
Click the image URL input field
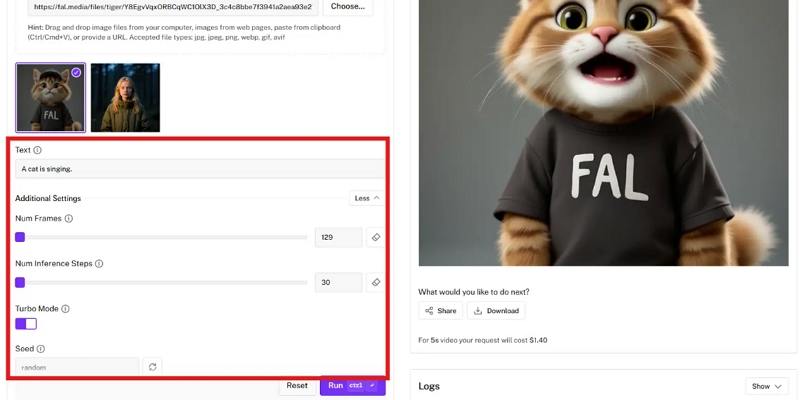173,7
